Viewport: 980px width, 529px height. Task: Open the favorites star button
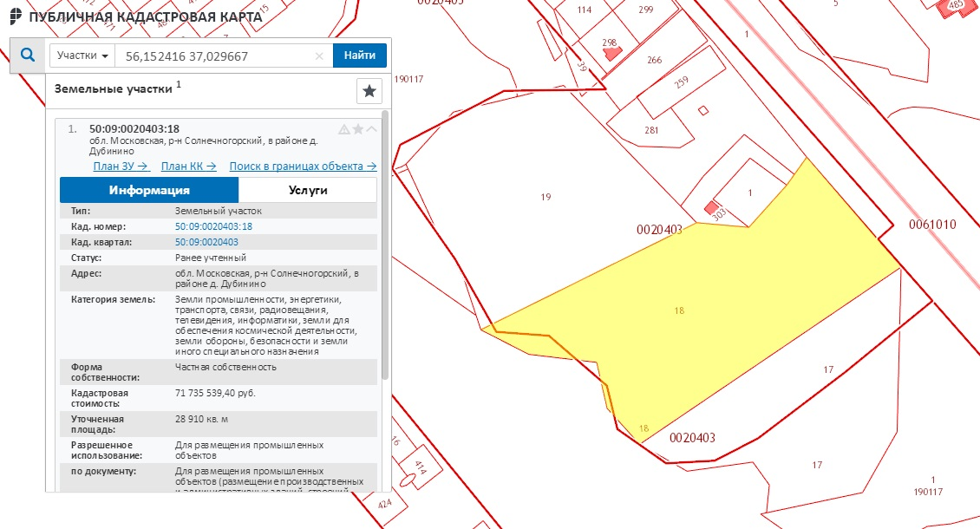[369, 90]
